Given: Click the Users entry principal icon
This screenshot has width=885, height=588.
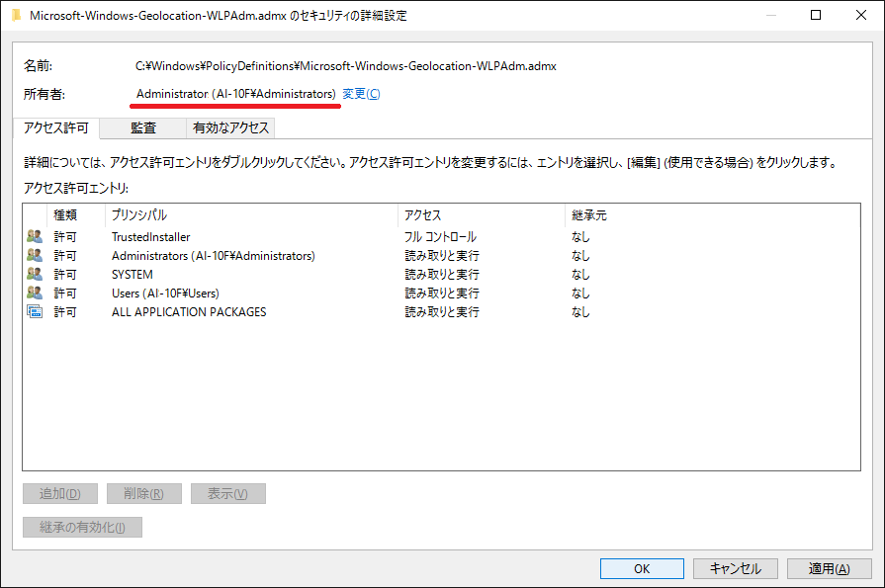Looking at the screenshot, I should point(35,294).
